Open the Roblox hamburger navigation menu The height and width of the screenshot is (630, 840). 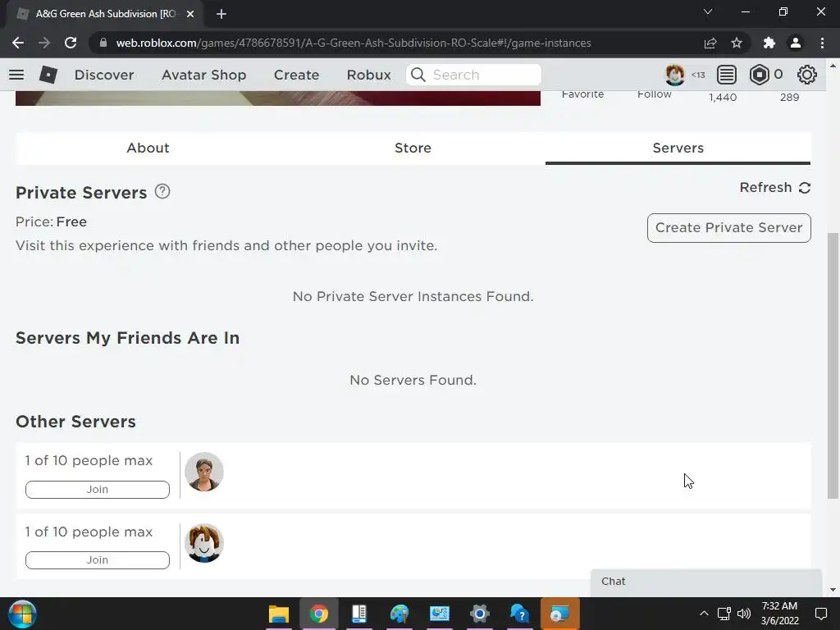tap(16, 75)
